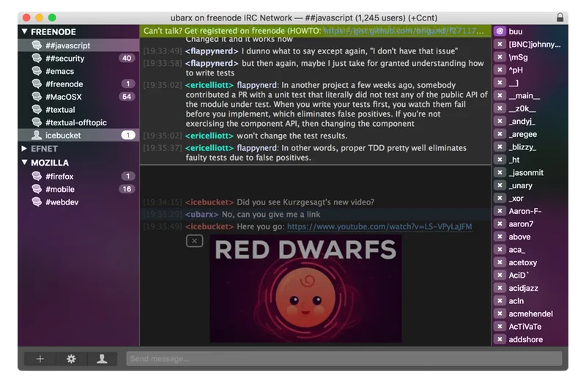Select the #textual channel
The width and height of the screenshot is (586, 392).
tap(78, 109)
